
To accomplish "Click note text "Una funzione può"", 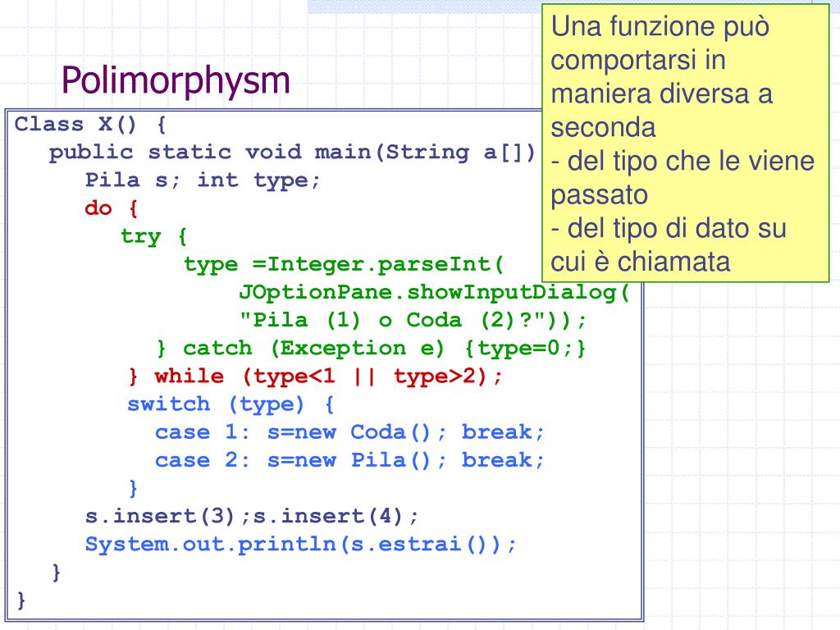I will pyautogui.click(x=660, y=27).
